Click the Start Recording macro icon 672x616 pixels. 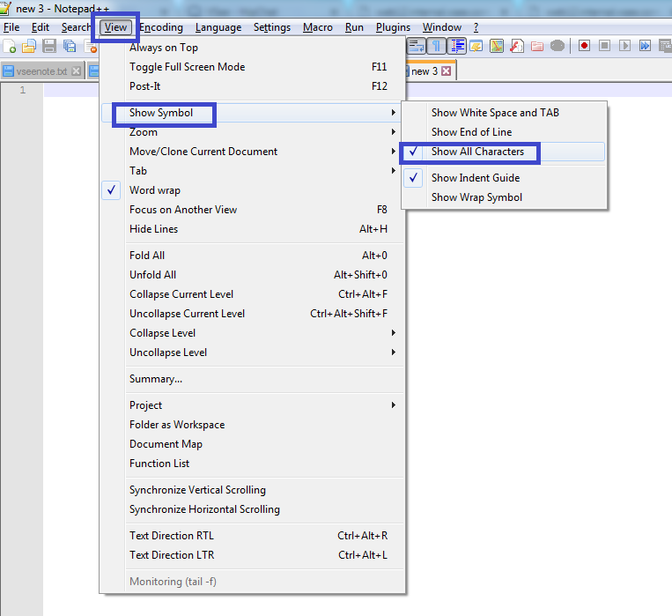point(584,46)
